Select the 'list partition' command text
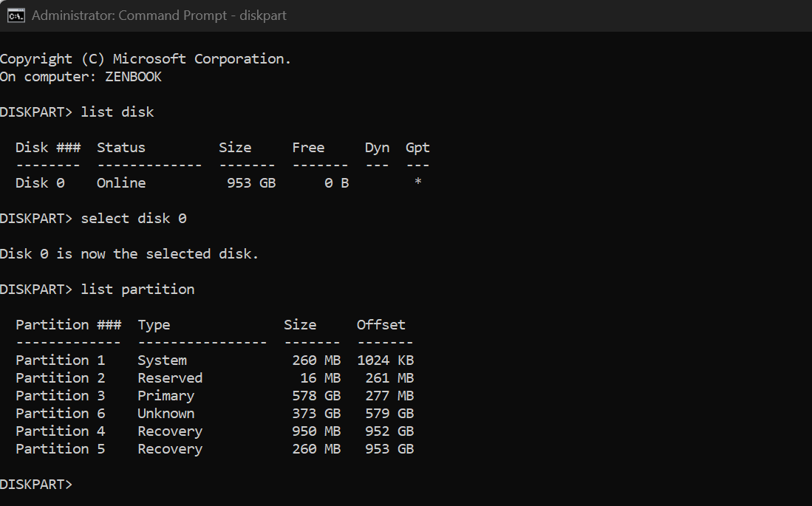This screenshot has height=506, width=812. pos(137,290)
